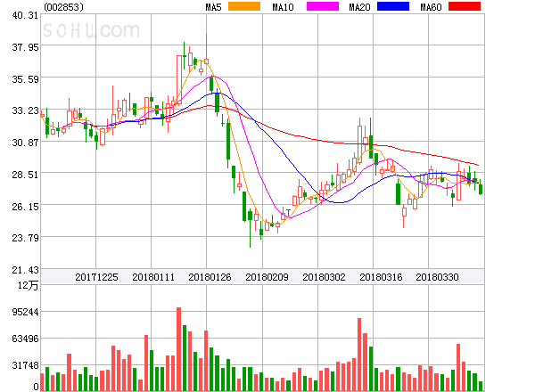Click the 12万 volume axis label
This screenshot has width=535, height=392.
28,285
